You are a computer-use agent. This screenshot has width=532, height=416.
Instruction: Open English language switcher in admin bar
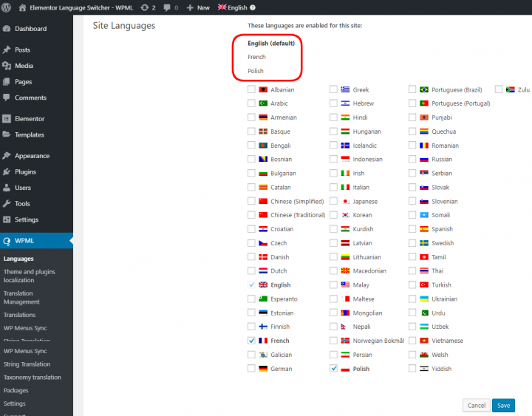(x=233, y=7)
